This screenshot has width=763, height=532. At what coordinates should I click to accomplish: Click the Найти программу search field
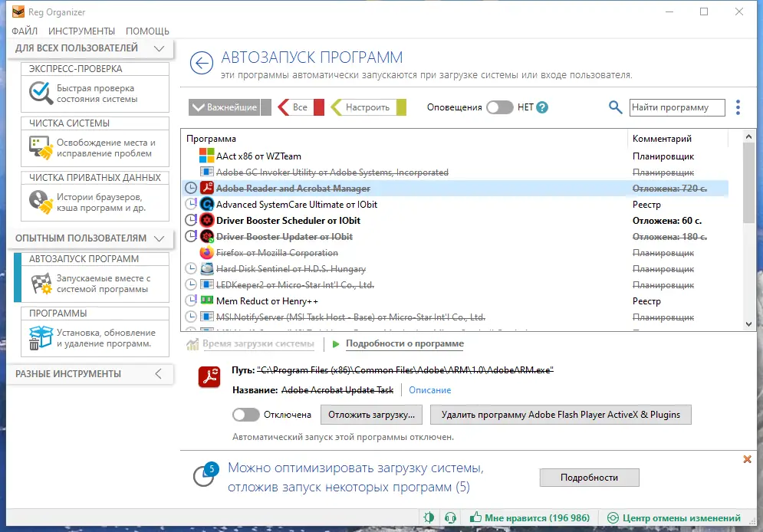tap(677, 107)
